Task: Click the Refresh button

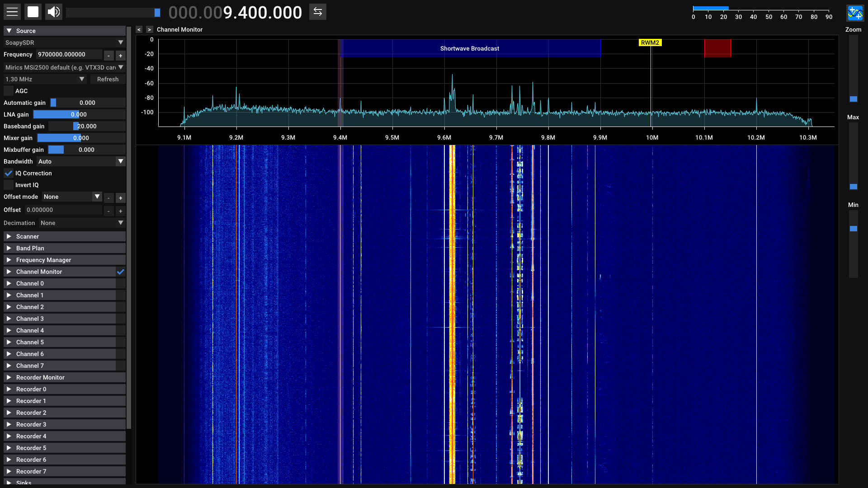Action: point(108,79)
